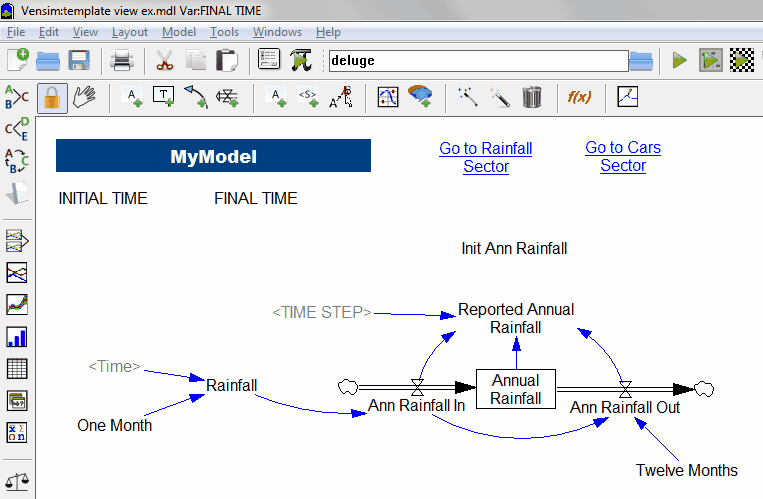Click the runname field containing deluge
This screenshot has height=499, width=763.
pyautogui.click(x=475, y=61)
